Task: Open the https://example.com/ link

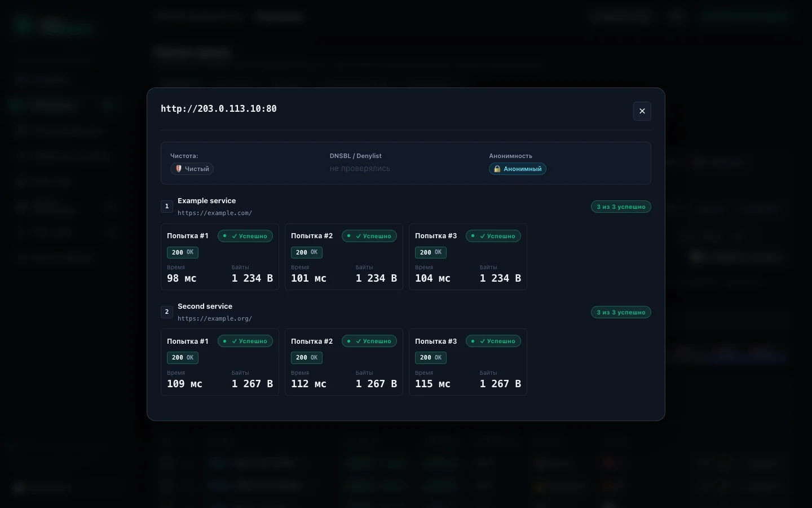Action: click(215, 213)
